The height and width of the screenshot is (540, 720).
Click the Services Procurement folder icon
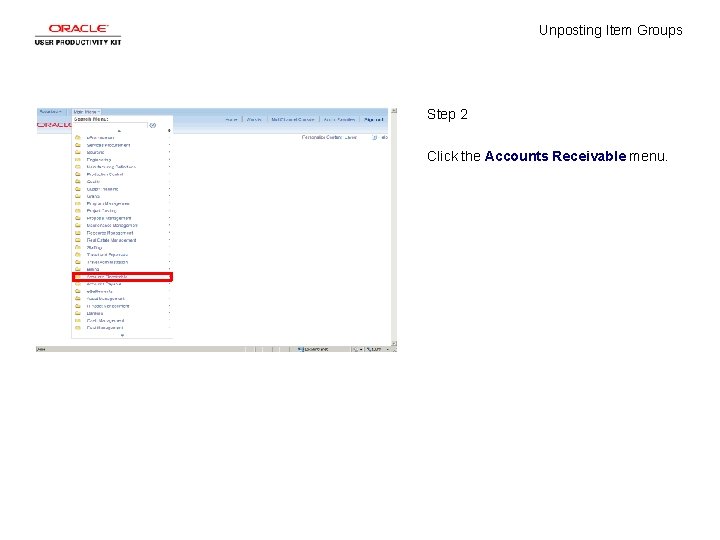(x=78, y=145)
